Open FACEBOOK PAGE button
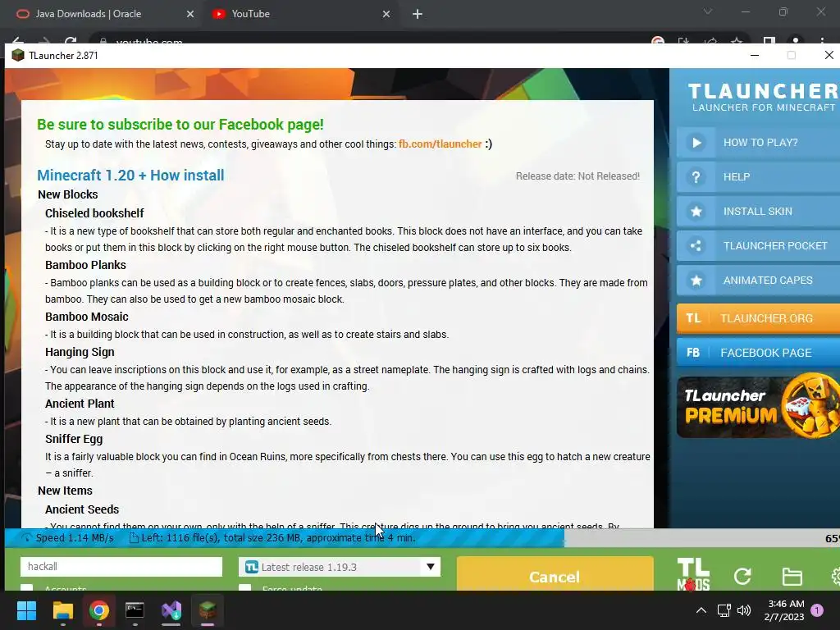The height and width of the screenshot is (630, 840). tap(758, 353)
